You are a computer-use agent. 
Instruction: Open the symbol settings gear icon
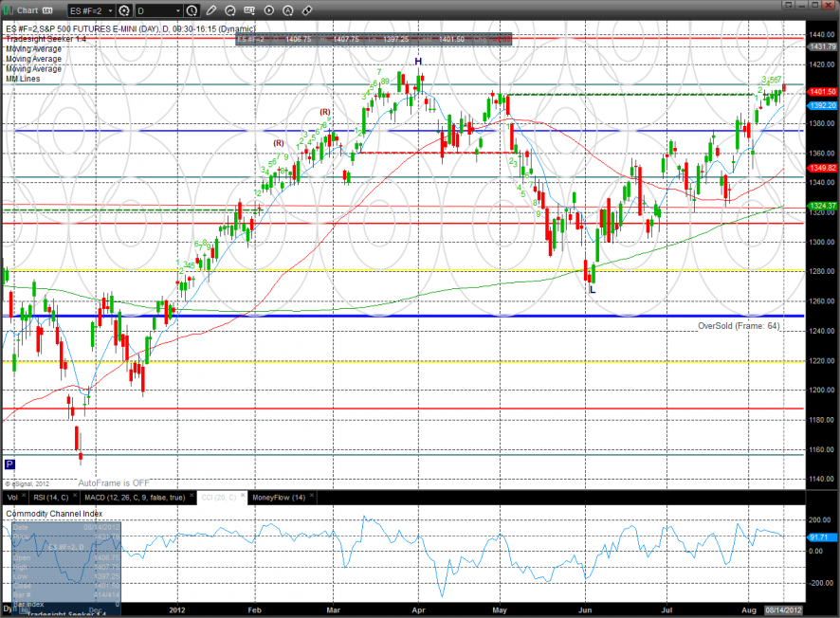pos(124,10)
